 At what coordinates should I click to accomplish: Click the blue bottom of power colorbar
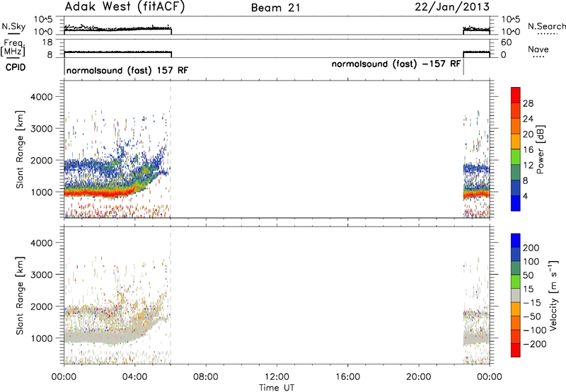coord(516,203)
